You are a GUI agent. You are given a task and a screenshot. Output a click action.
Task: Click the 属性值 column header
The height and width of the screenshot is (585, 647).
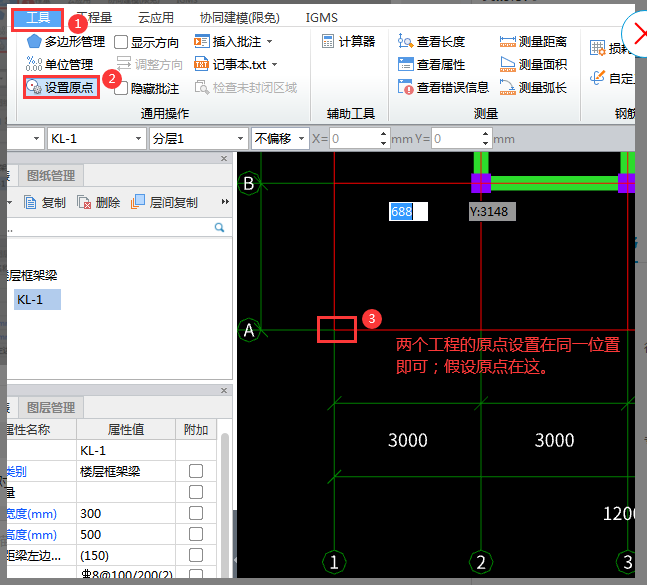(126, 429)
